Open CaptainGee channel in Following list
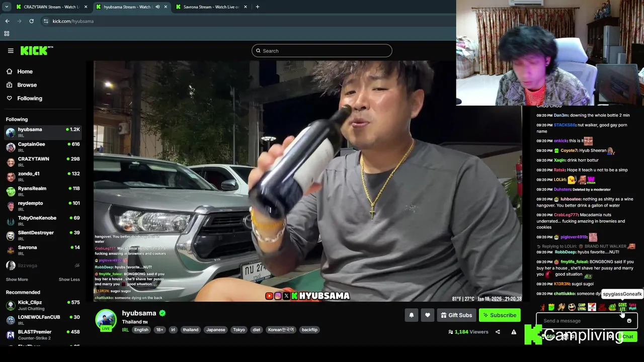The image size is (644, 362). [x=43, y=147]
